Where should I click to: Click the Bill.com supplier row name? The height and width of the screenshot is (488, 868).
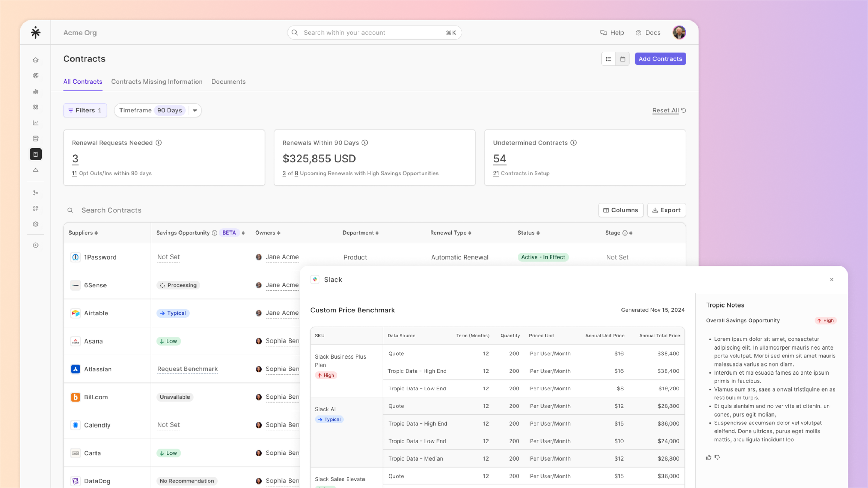[x=96, y=397]
